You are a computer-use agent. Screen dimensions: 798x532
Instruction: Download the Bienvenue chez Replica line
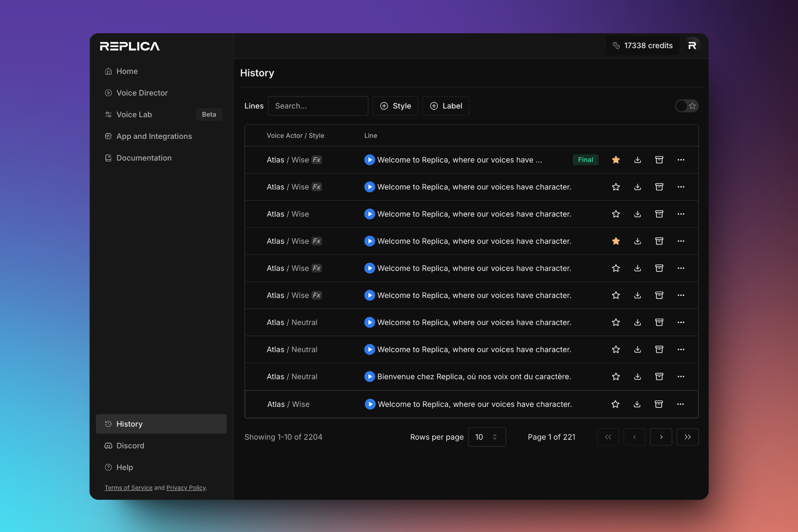[x=638, y=377]
